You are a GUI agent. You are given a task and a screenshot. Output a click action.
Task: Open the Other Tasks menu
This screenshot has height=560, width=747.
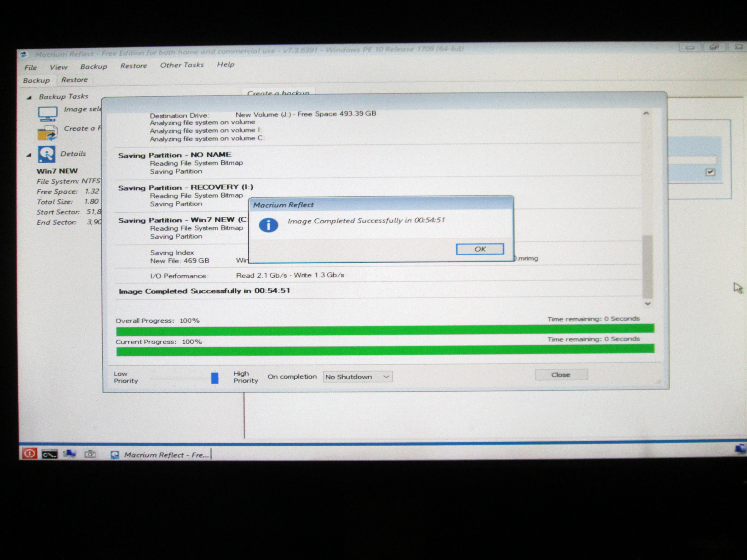point(182,65)
